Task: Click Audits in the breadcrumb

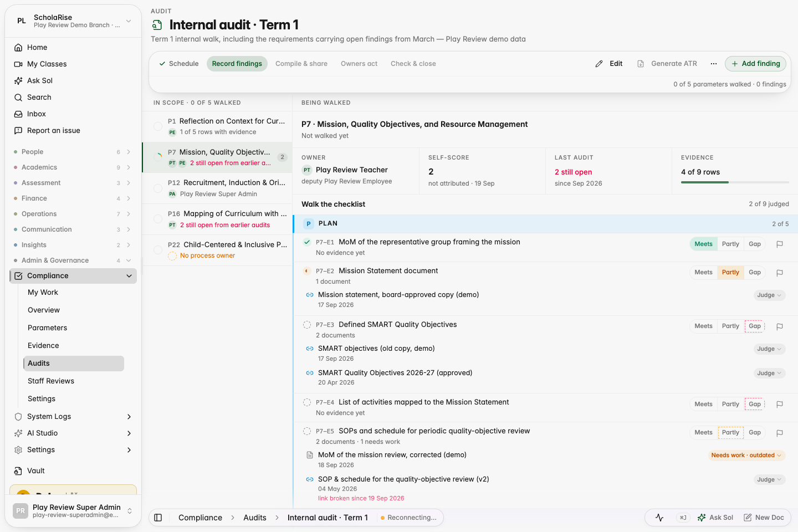Action: (255, 518)
